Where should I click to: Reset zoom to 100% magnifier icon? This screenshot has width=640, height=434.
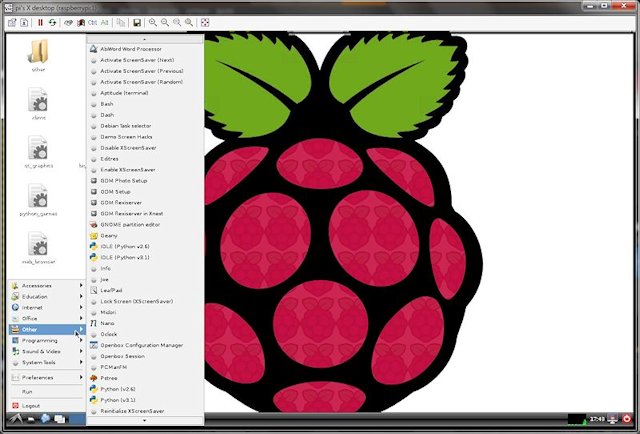coord(177,23)
